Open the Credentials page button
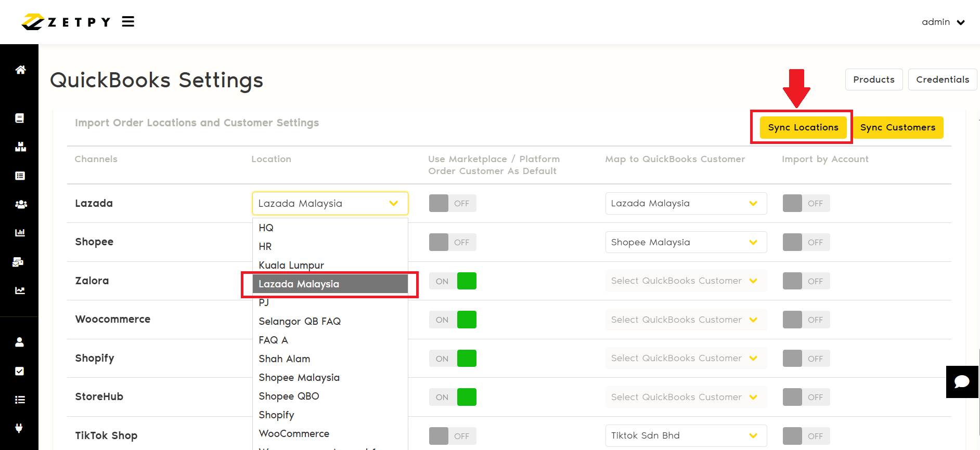Viewport: 980px width, 450px height. pyautogui.click(x=942, y=80)
